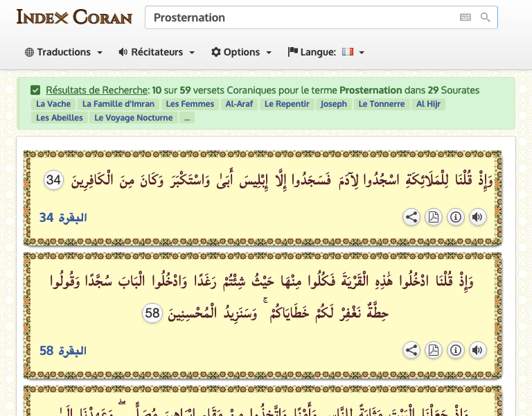Play audio recitation of verse 34
The image size is (532, 416).
click(x=477, y=217)
